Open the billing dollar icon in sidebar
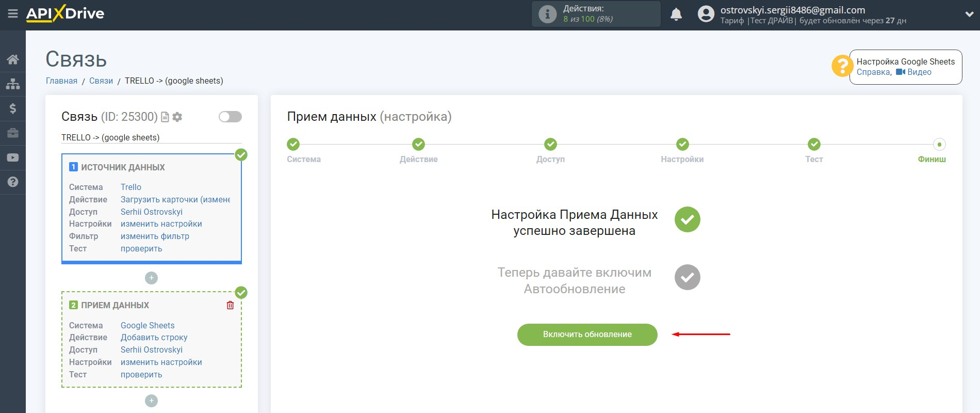 point(13,108)
